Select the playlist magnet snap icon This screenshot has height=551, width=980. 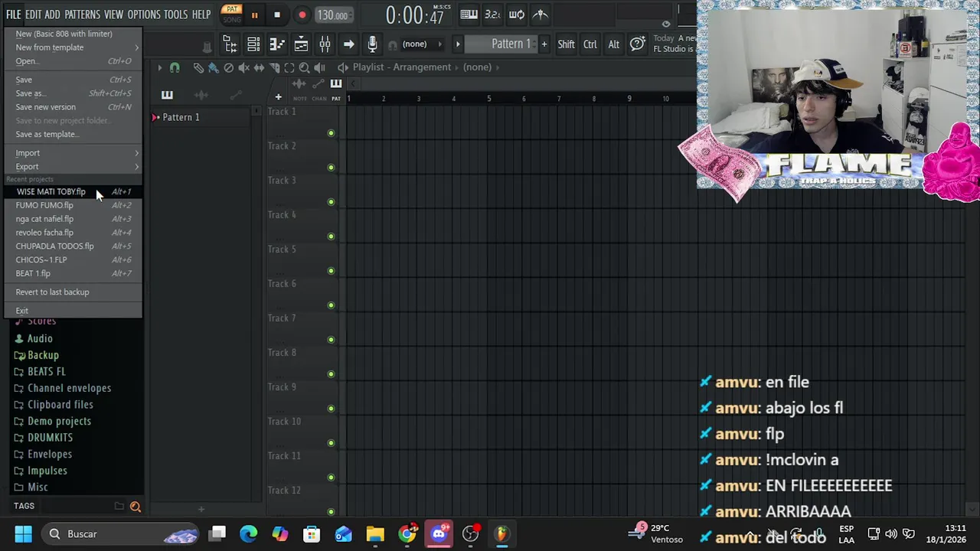tap(175, 67)
